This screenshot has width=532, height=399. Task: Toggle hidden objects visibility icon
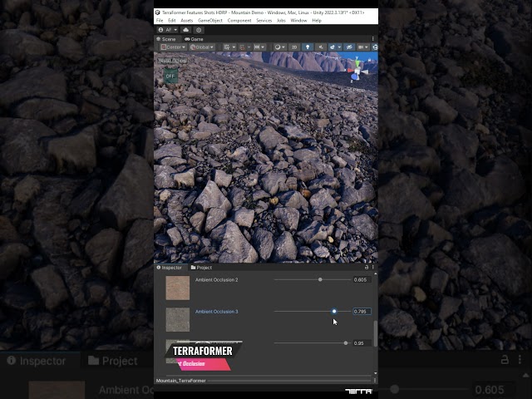coord(349,47)
